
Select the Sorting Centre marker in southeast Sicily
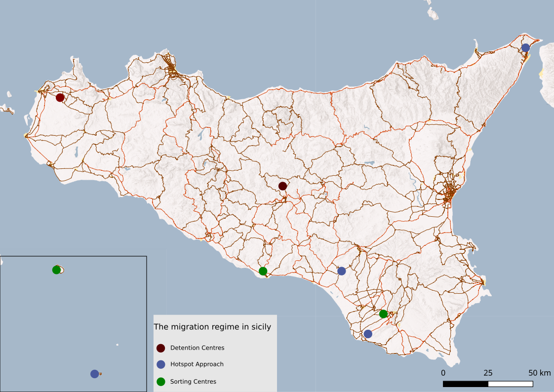click(384, 314)
